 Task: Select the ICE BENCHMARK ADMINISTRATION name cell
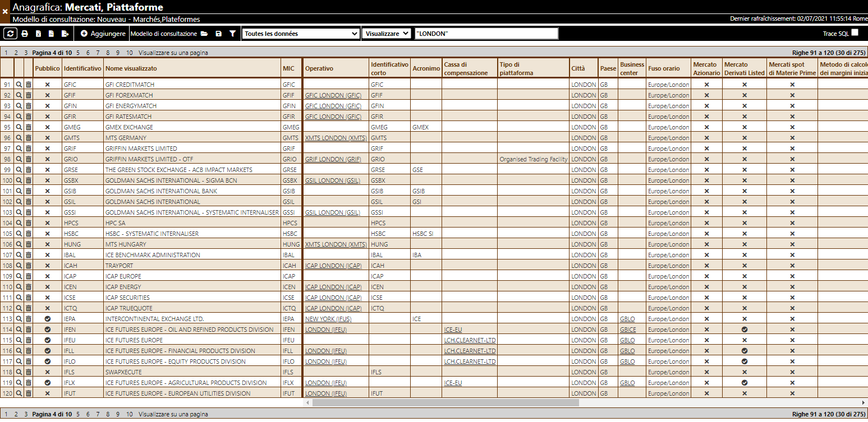(x=192, y=255)
